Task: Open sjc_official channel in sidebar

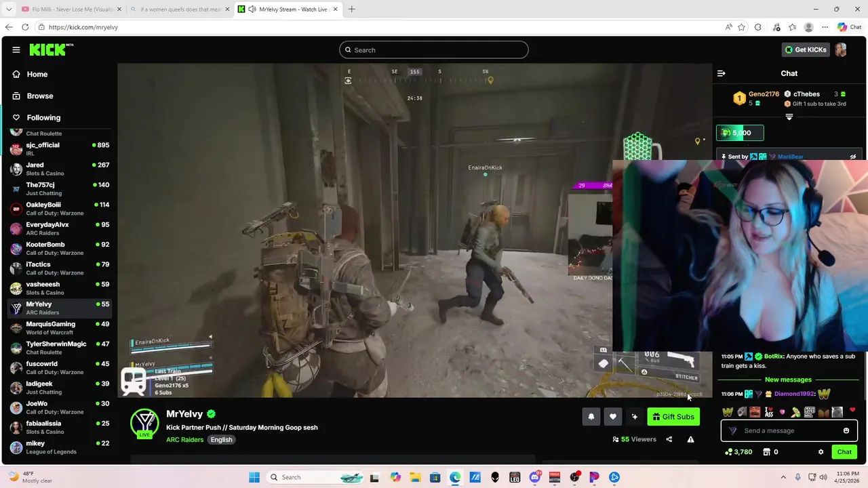Action: (59, 149)
